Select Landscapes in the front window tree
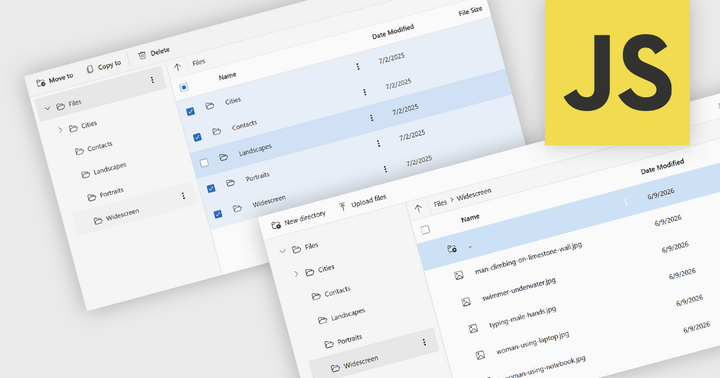The height and width of the screenshot is (378, 720). (x=348, y=315)
